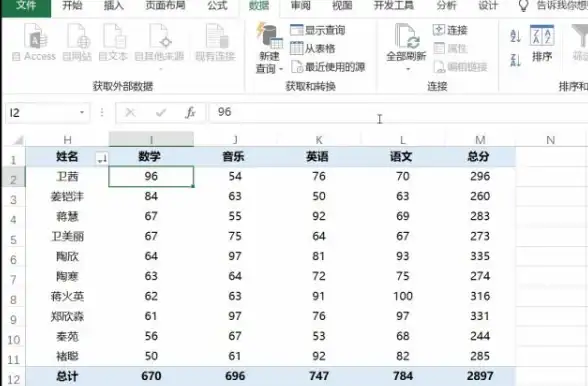Select the name cell 蒋火英
This screenshot has height=386, width=588.
coord(67,296)
